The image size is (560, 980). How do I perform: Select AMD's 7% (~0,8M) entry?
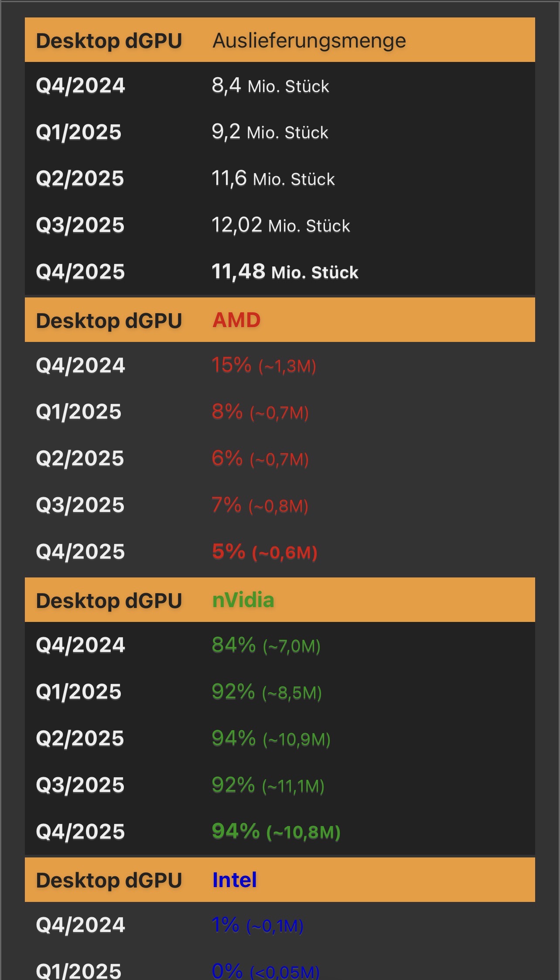260,505
